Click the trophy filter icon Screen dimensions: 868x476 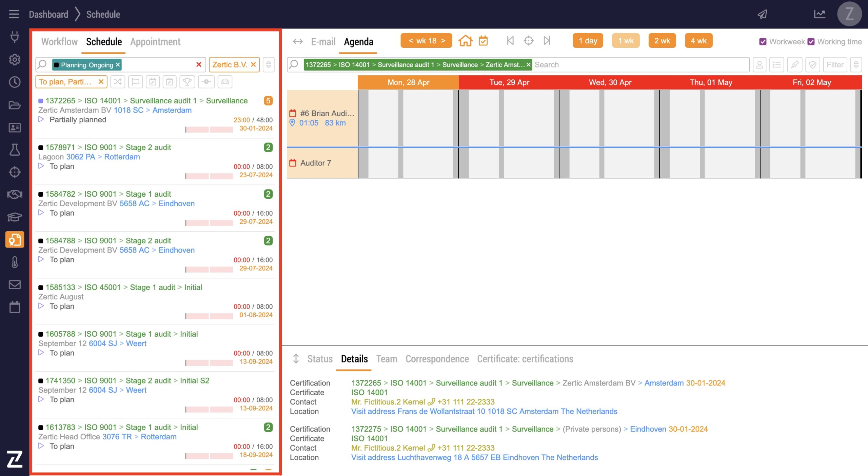(187, 82)
